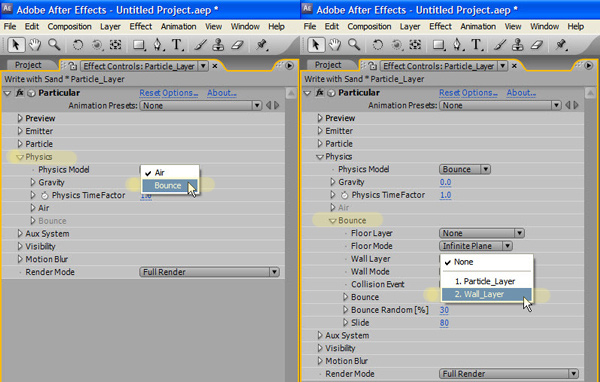Select the Rotation tool in left toolbar
The width and height of the screenshot is (600, 382).
pos(78,45)
